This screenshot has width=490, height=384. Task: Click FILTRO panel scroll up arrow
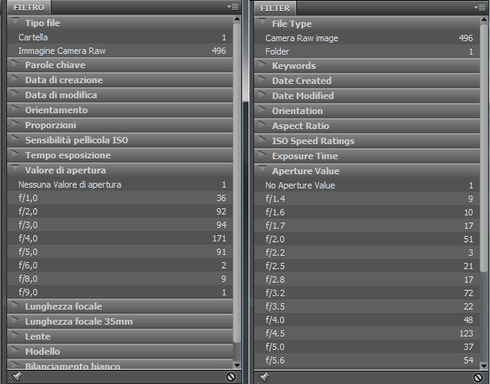click(237, 19)
